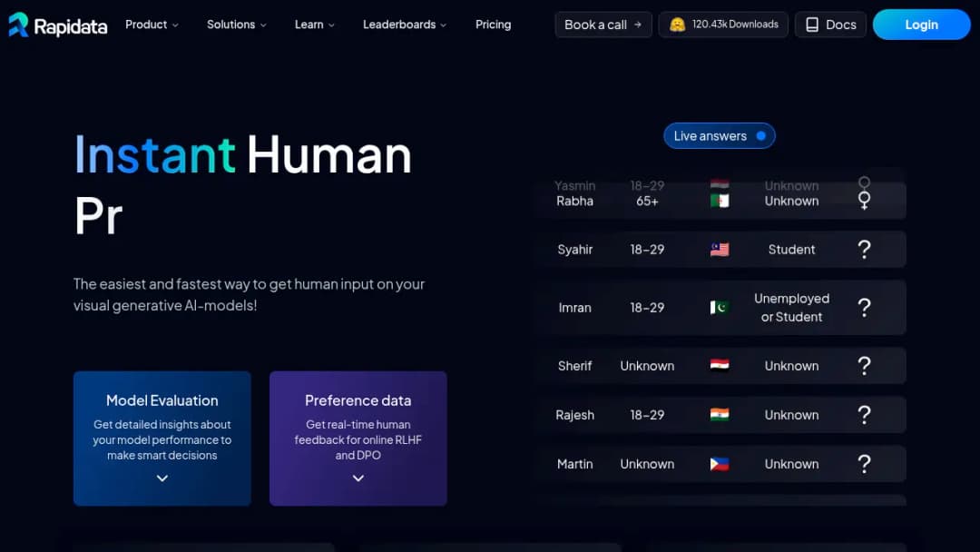Open the Product dropdown menu

tap(152, 25)
